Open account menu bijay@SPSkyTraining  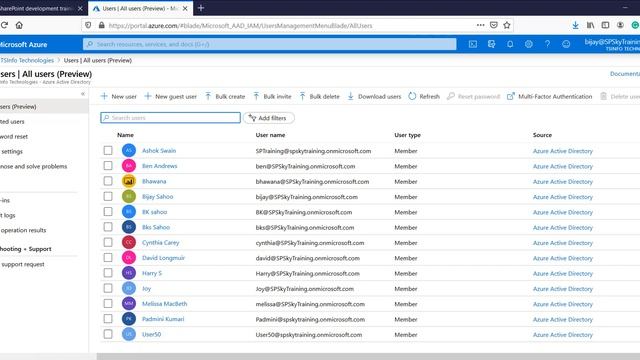(x=612, y=44)
